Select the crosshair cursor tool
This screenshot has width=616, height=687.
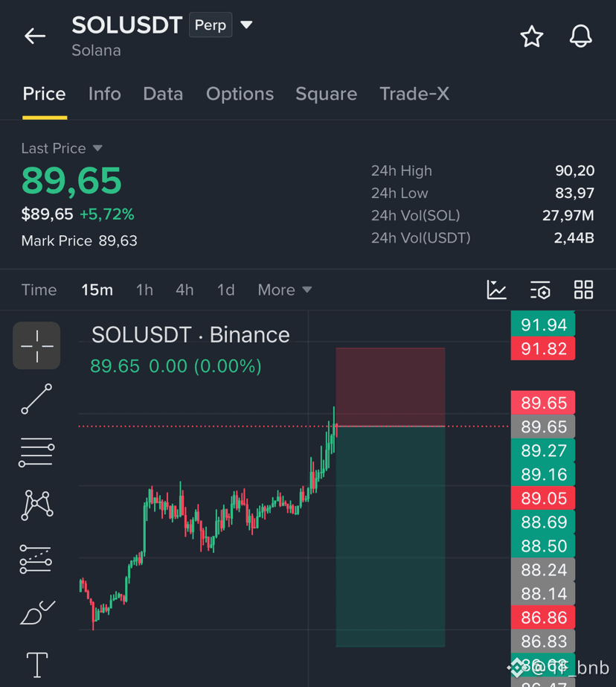click(x=36, y=345)
